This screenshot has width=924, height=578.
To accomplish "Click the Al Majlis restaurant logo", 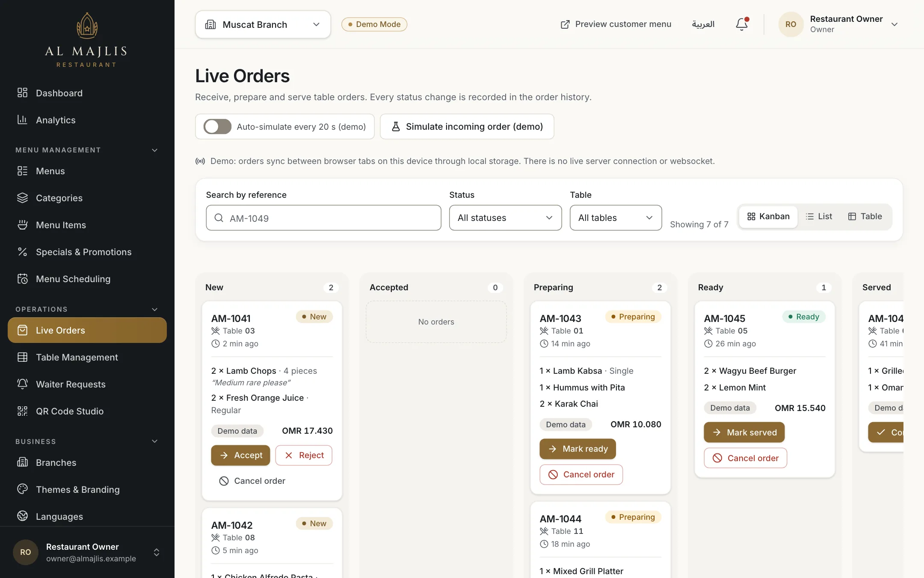I will pyautogui.click(x=87, y=40).
